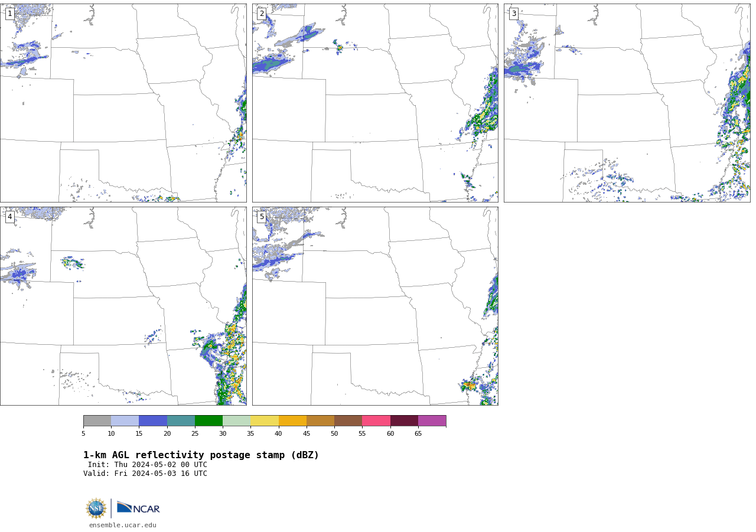
Task: Click the colorbar tick label 35
Action: [x=250, y=434]
